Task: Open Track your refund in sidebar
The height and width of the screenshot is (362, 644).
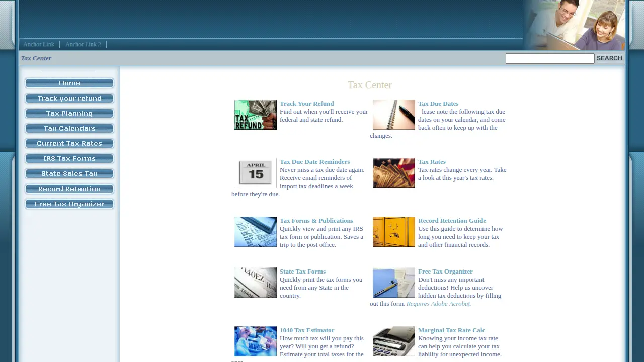Action: tap(69, 99)
